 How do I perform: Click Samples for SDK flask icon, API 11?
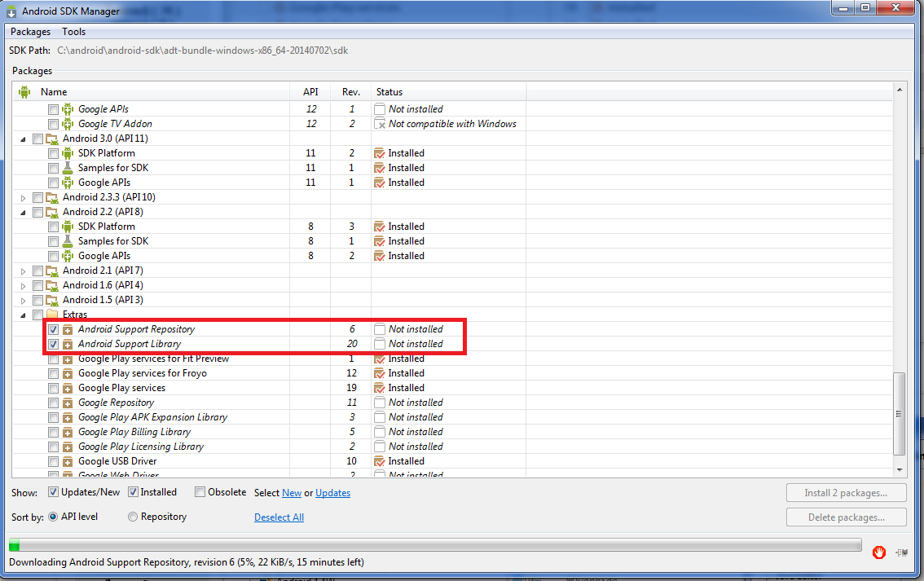(68, 168)
